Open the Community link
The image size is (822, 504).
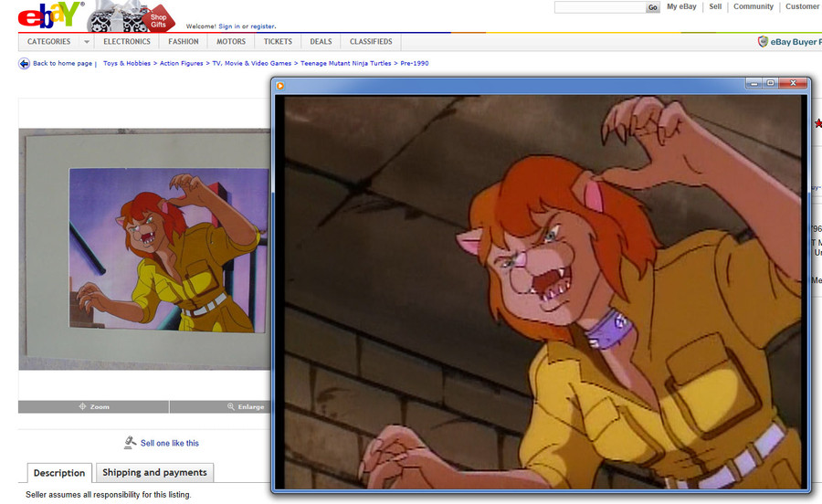753,6
